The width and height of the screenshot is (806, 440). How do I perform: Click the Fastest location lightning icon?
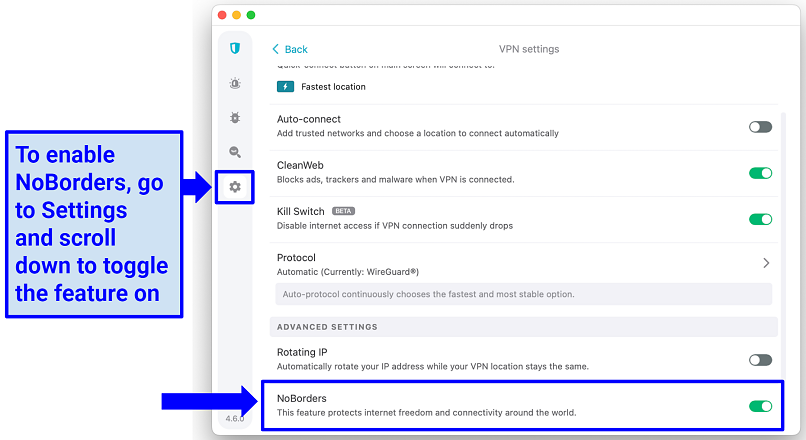click(285, 86)
